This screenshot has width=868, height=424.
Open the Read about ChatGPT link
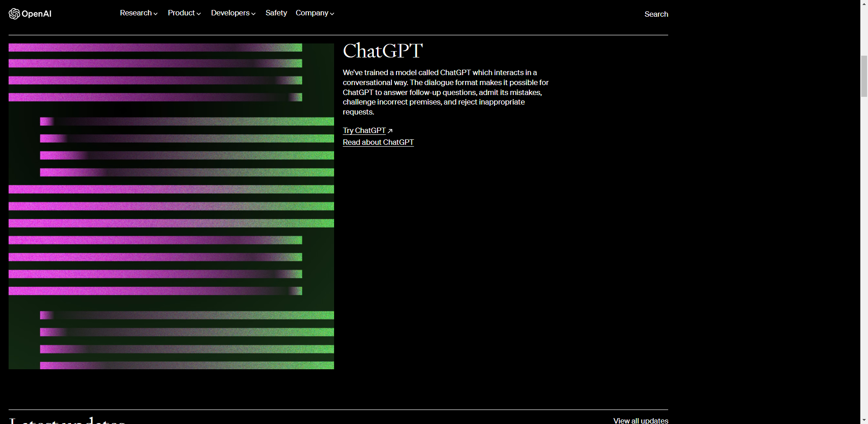coord(378,142)
